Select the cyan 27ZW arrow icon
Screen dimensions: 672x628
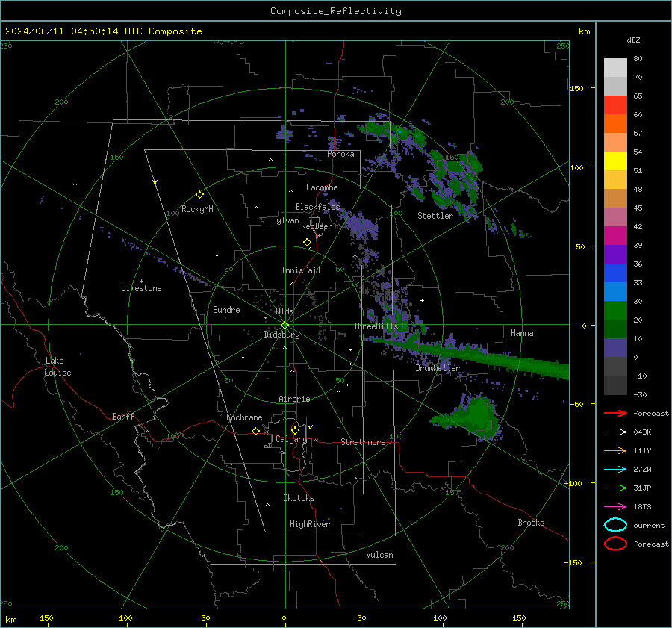(615, 470)
